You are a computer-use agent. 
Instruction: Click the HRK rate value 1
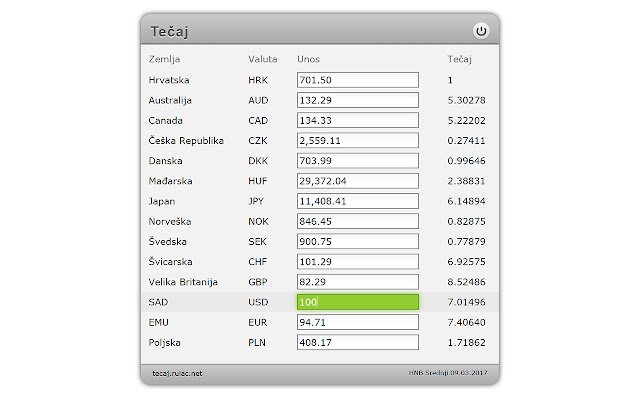tap(450, 80)
